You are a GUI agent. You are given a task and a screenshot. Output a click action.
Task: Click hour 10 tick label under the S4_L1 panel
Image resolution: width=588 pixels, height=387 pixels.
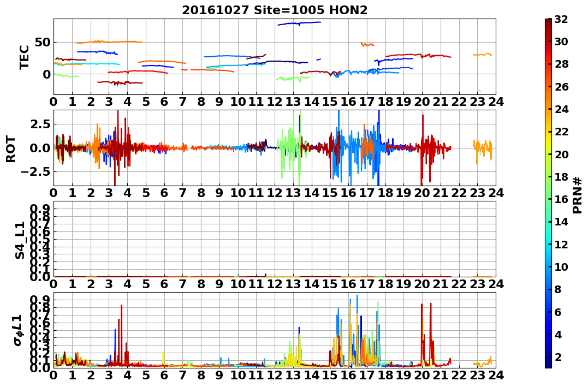point(238,284)
